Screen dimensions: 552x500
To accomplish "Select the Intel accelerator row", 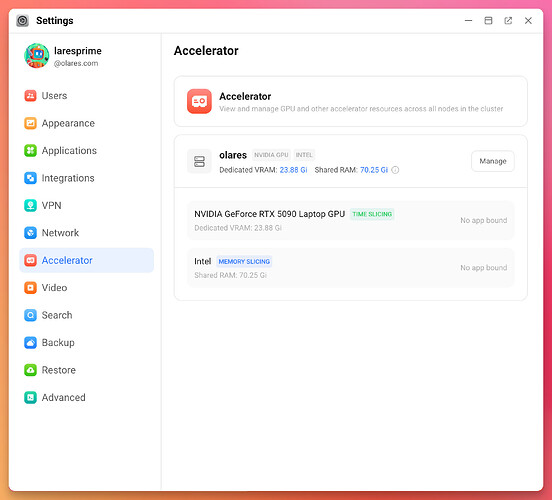I will click(x=351, y=268).
